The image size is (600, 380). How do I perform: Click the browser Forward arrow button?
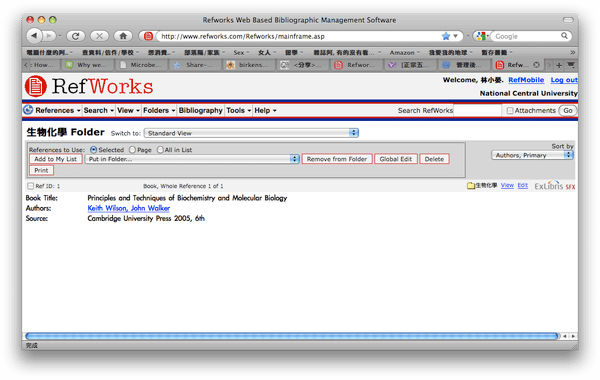49,36
